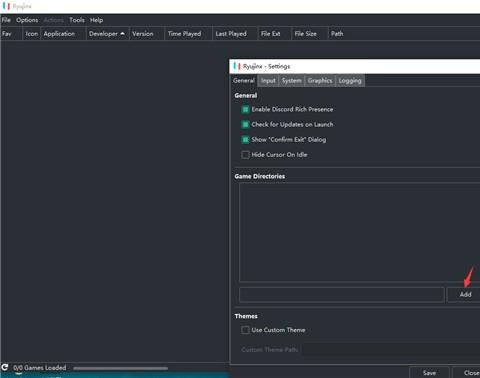Sort by the Application column header
480x378 pixels.
coord(63,34)
